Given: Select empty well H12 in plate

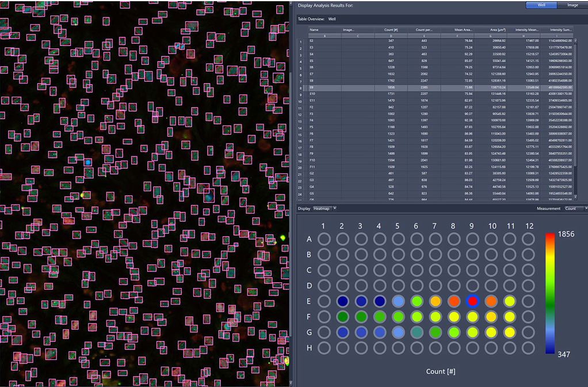Looking at the screenshot, I should [x=528, y=348].
